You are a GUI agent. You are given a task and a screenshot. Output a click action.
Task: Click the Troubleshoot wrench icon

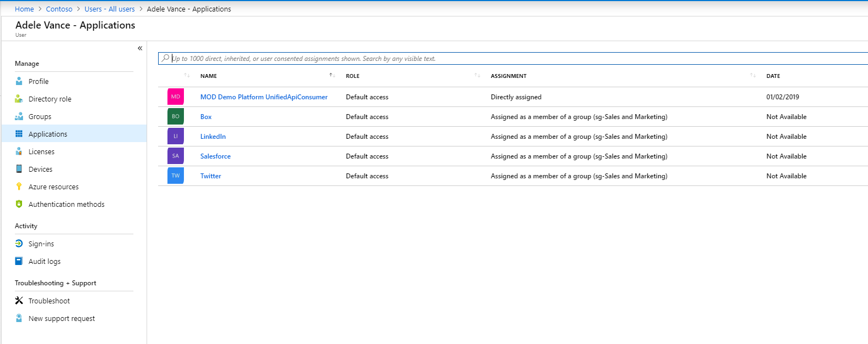pos(19,301)
